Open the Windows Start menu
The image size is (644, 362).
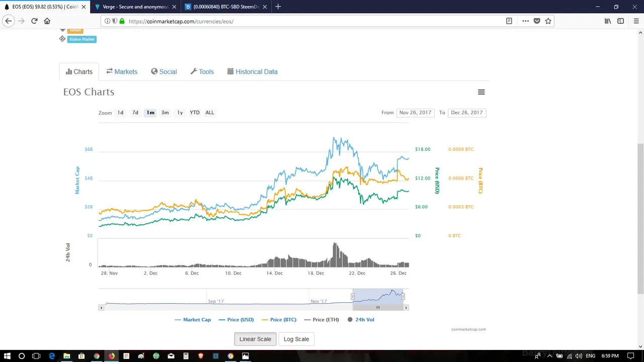(x=7, y=356)
